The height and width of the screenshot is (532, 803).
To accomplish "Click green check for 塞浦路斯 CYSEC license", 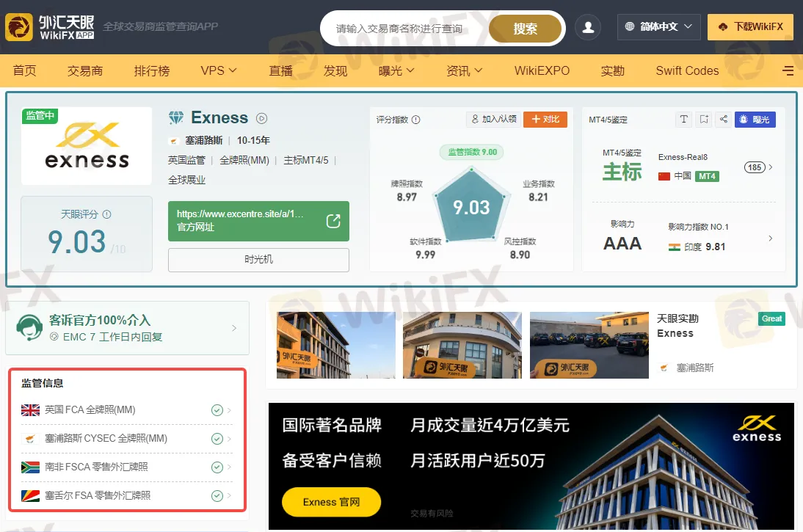I will 217,439.
